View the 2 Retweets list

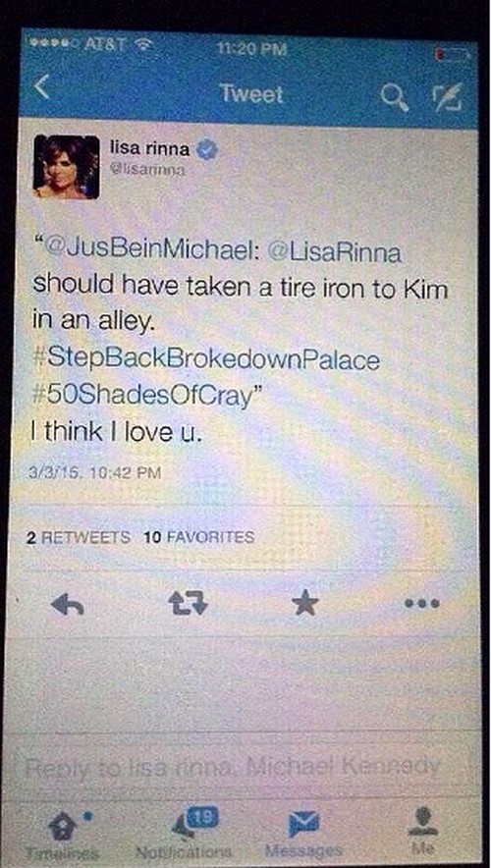[79, 537]
